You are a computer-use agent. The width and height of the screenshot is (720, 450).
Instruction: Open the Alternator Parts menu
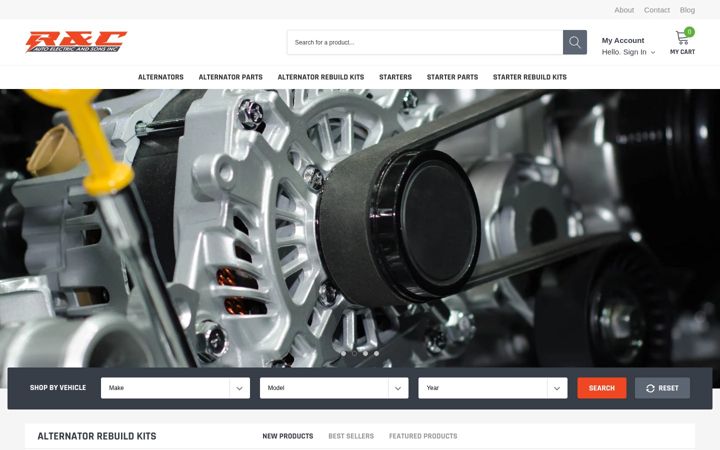click(231, 77)
